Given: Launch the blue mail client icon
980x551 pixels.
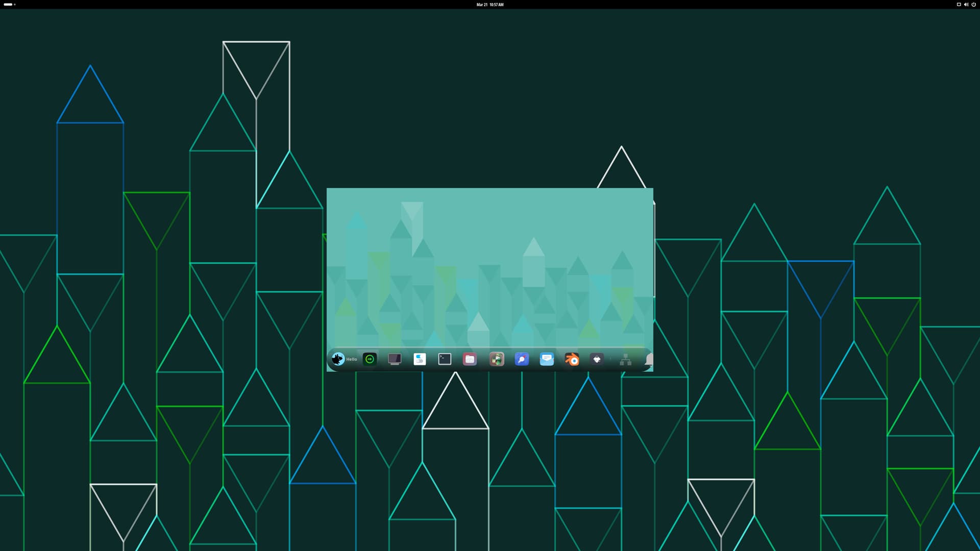Looking at the screenshot, I should coord(547,360).
